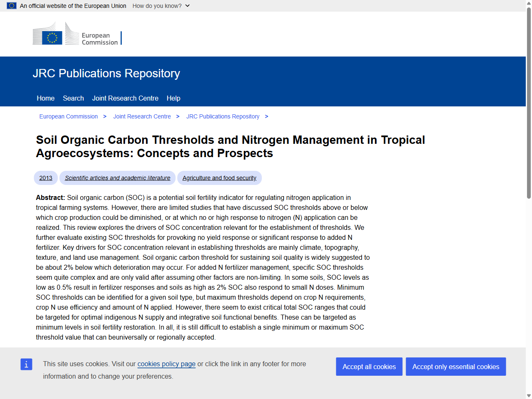The image size is (532, 399).
Task: Open the Search menu item
Action: click(x=73, y=98)
